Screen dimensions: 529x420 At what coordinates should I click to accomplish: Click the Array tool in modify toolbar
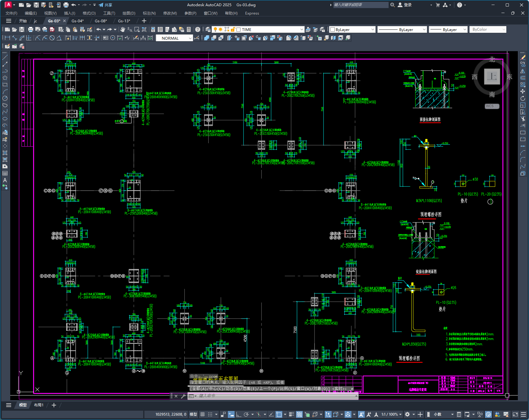point(523,85)
